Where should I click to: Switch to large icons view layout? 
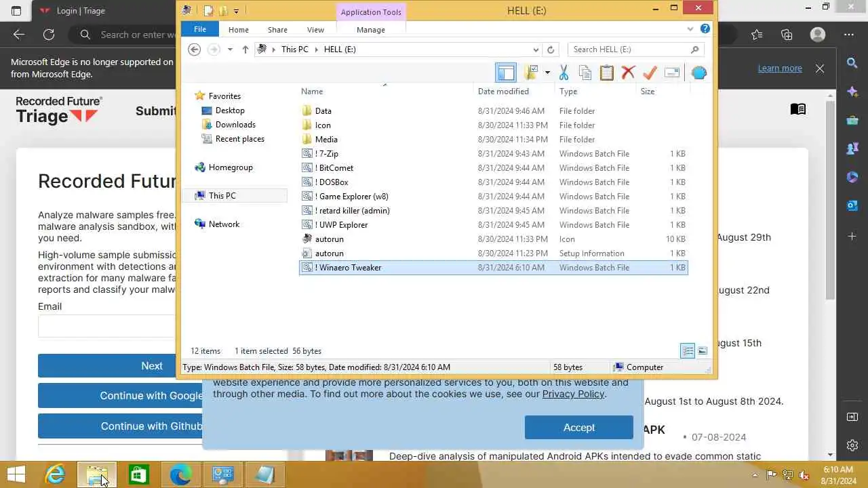pos(703,350)
